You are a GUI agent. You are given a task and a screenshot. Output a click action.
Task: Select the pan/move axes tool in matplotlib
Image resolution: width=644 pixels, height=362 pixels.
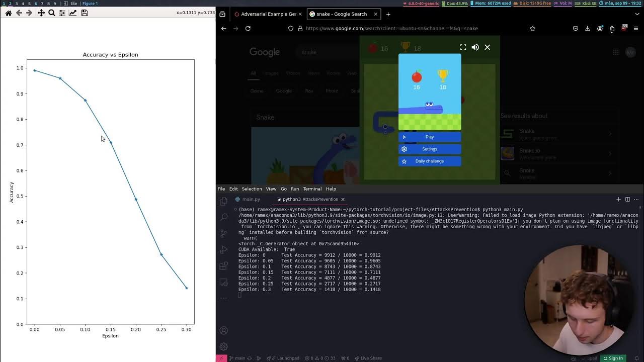coord(41,13)
